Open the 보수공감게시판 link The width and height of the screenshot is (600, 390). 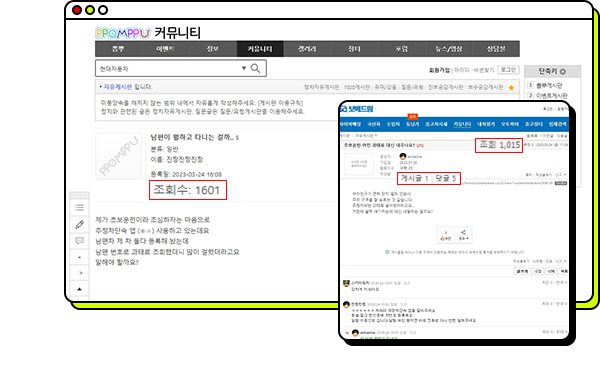click(485, 87)
